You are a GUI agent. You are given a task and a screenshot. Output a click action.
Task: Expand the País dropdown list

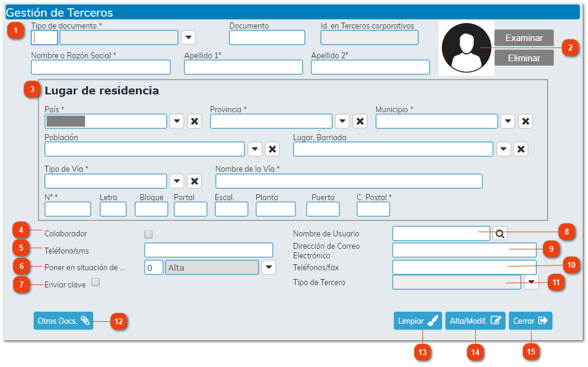point(176,121)
